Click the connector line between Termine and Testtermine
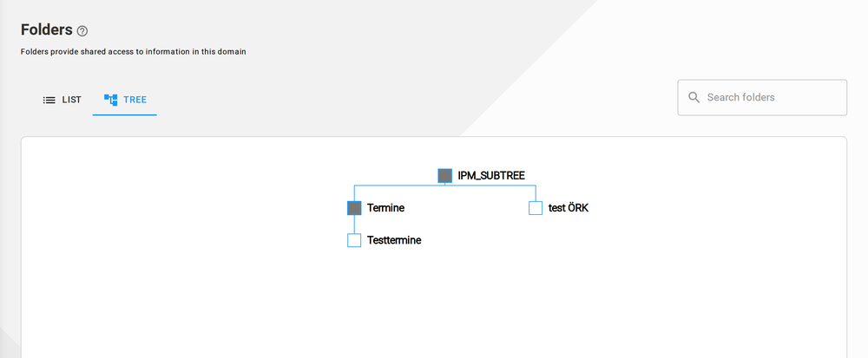Image resolution: width=868 pixels, height=358 pixels. click(x=354, y=225)
